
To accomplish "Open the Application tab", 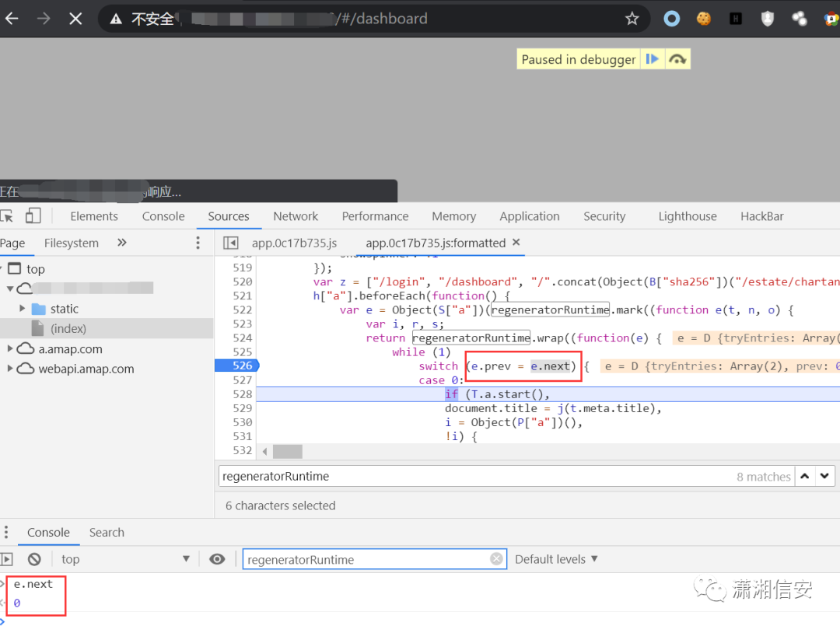I will (x=530, y=216).
